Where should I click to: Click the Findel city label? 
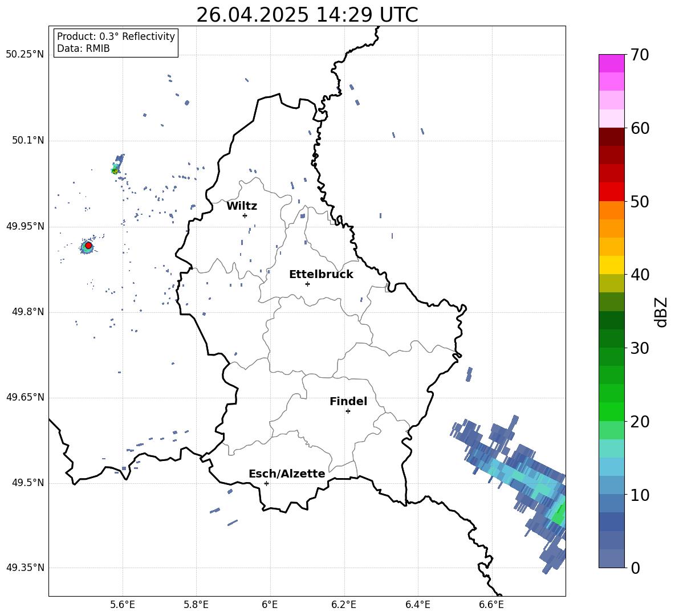point(348,401)
